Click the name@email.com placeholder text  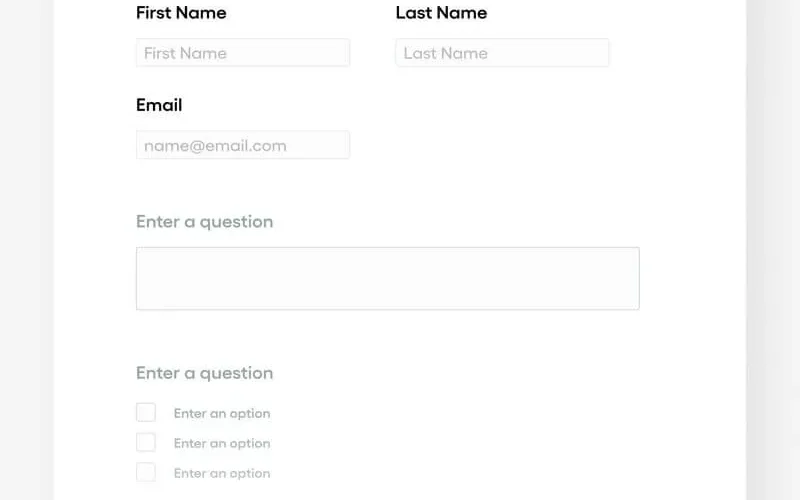[x=215, y=146]
